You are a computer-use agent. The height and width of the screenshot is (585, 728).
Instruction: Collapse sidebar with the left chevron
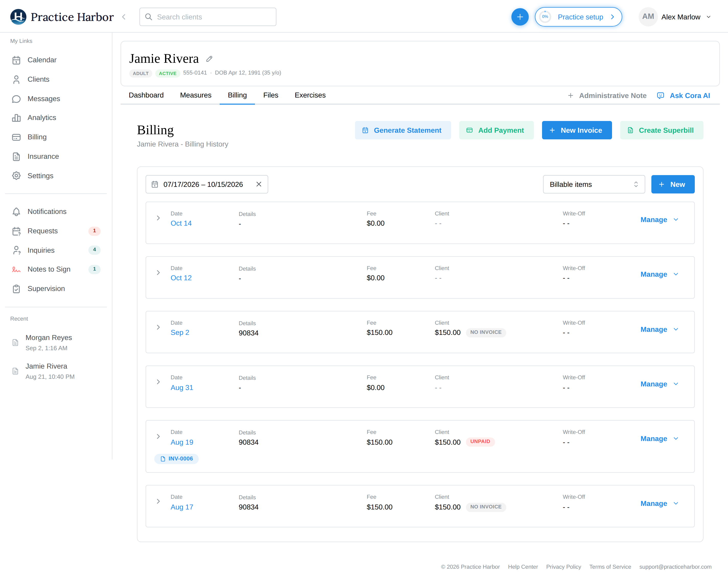tap(124, 17)
